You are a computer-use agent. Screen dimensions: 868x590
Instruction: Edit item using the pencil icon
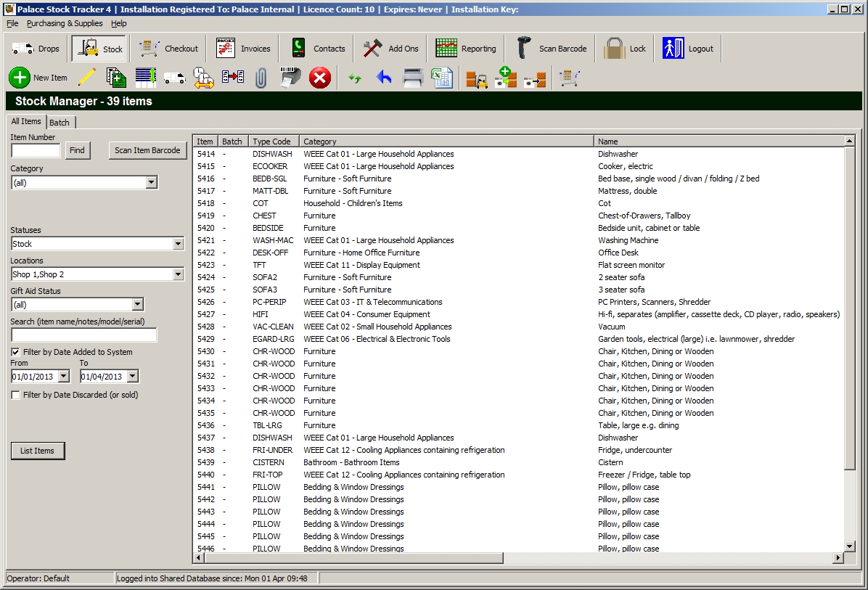[87, 78]
